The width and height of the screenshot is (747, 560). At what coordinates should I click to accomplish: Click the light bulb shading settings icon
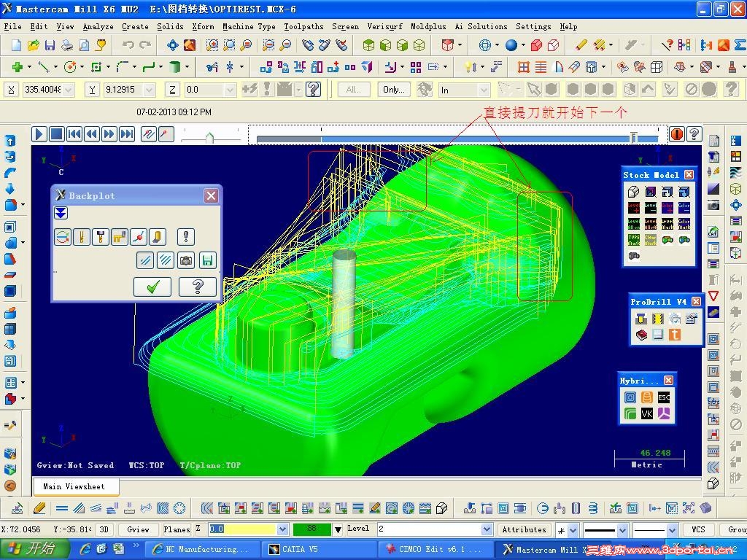471,67
